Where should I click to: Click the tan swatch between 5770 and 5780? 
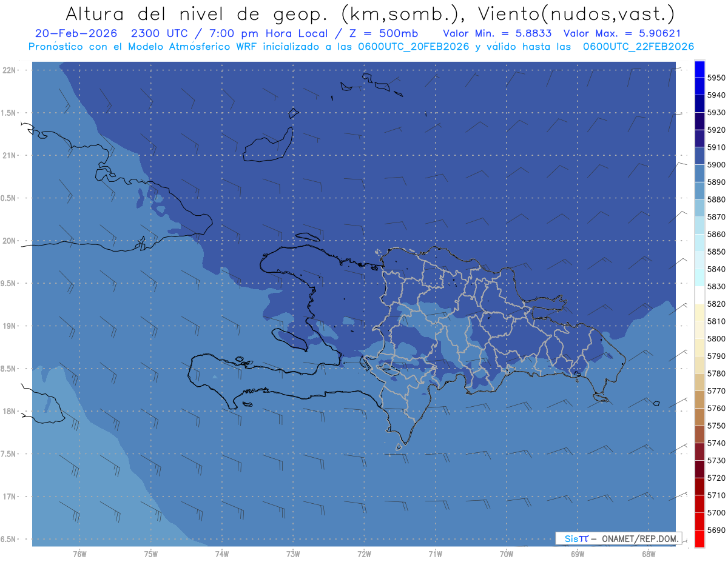click(699, 382)
